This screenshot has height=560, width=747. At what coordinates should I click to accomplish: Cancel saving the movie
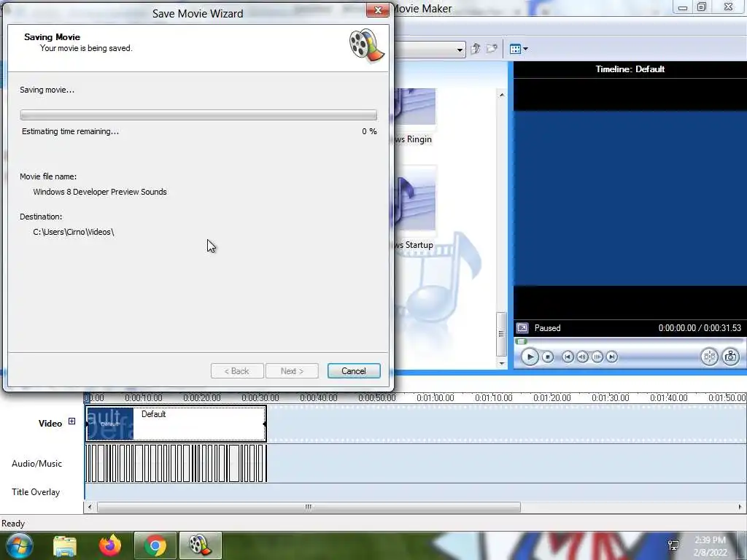click(354, 371)
